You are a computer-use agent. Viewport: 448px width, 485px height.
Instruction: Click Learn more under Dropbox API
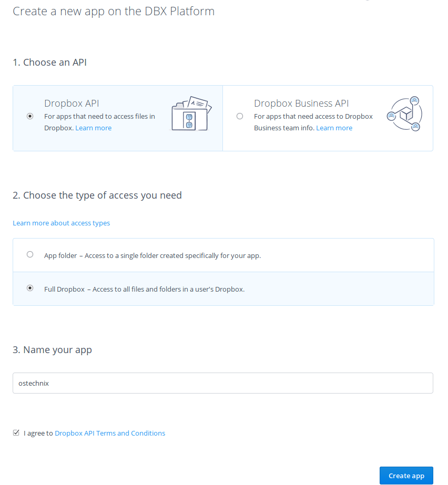pyautogui.click(x=93, y=128)
